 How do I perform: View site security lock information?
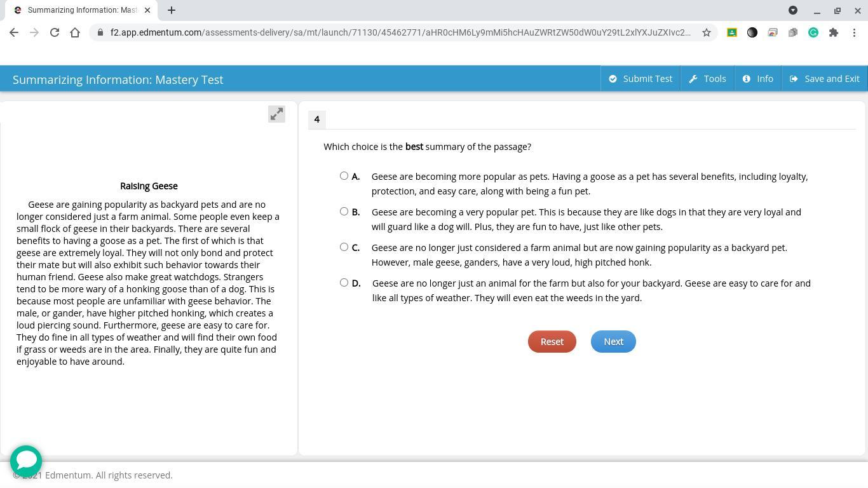(x=100, y=32)
